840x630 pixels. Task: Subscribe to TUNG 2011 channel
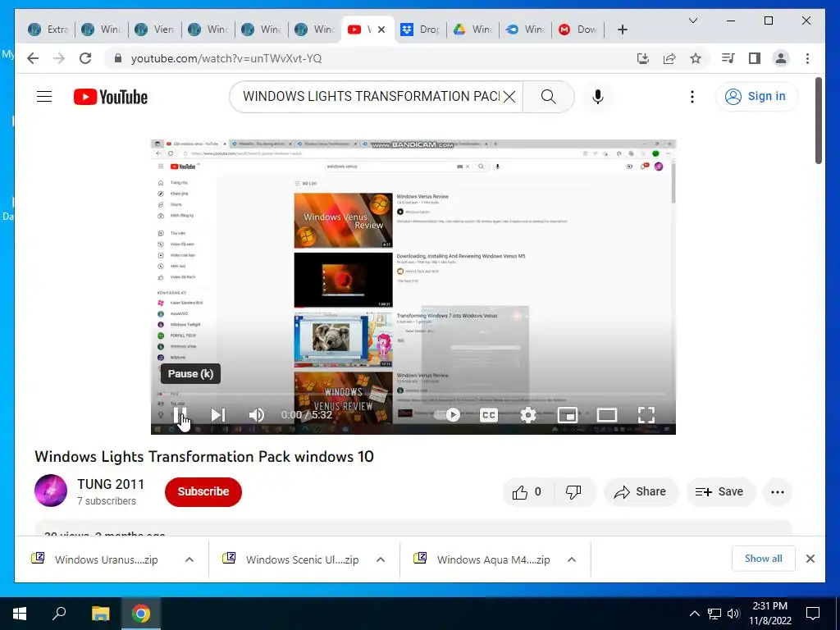[203, 492]
